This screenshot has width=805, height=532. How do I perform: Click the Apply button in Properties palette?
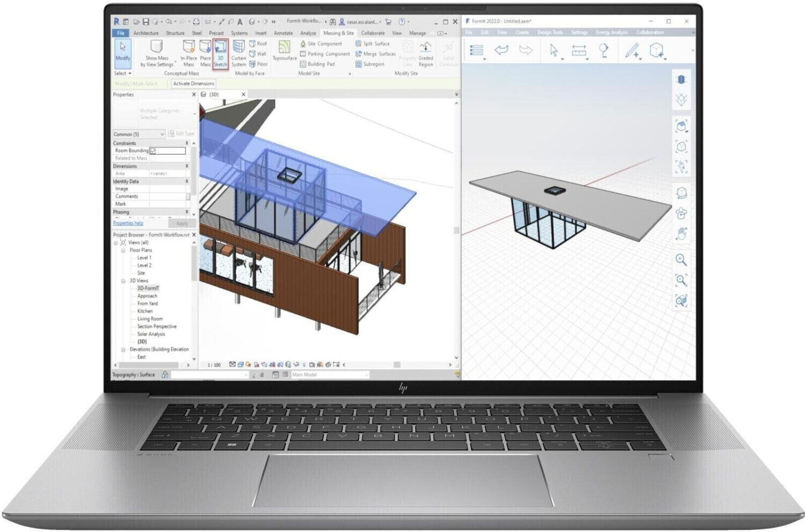pyautogui.click(x=182, y=224)
